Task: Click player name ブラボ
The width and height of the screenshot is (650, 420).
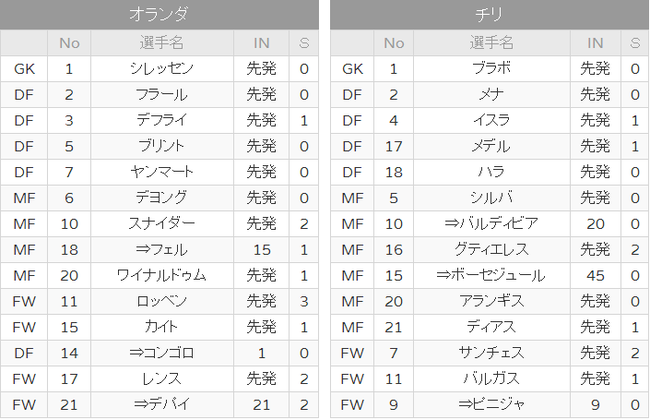Action: (492, 68)
